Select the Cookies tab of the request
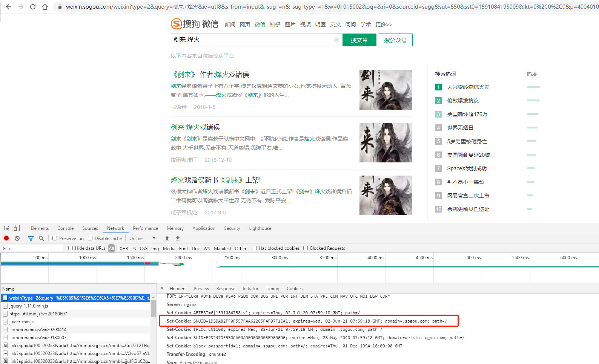Viewport: 599px width, 364px height. click(x=295, y=289)
